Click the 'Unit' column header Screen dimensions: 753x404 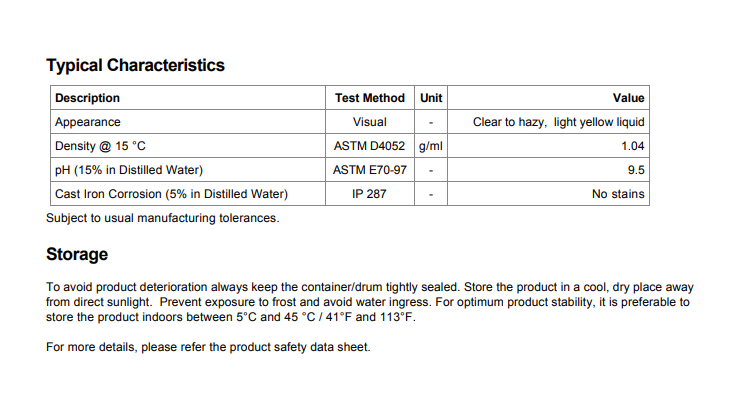(x=431, y=98)
